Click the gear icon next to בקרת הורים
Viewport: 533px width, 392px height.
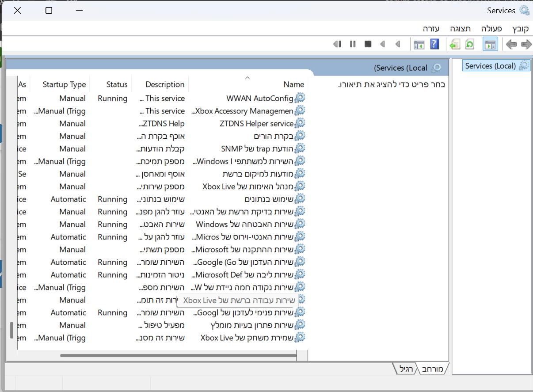(300, 136)
